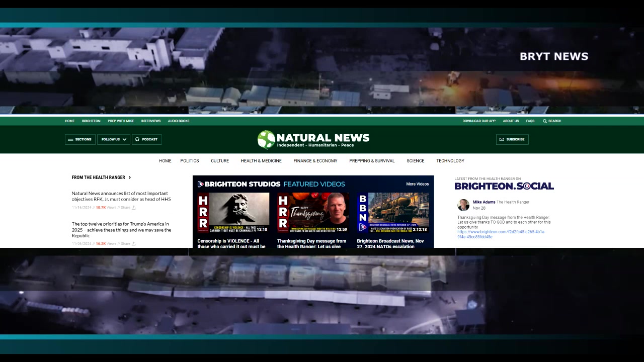Open the Politics navigation tab
The width and height of the screenshot is (644, 362).
(x=190, y=161)
